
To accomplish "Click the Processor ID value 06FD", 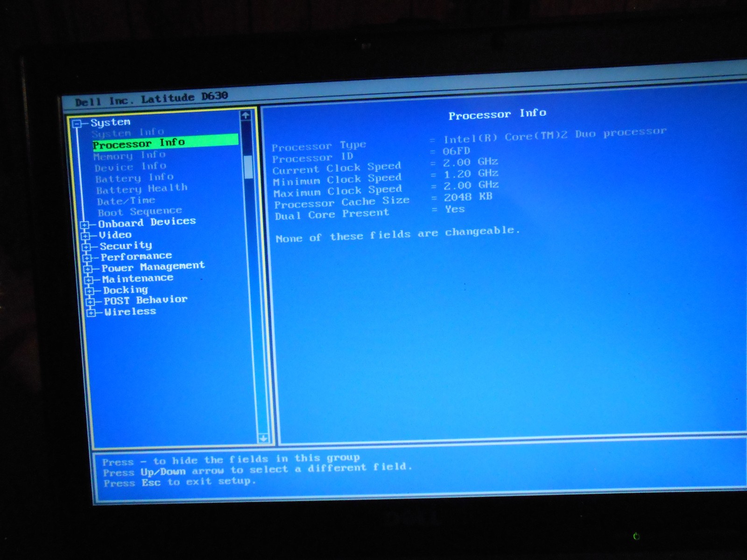I will pyautogui.click(x=456, y=151).
